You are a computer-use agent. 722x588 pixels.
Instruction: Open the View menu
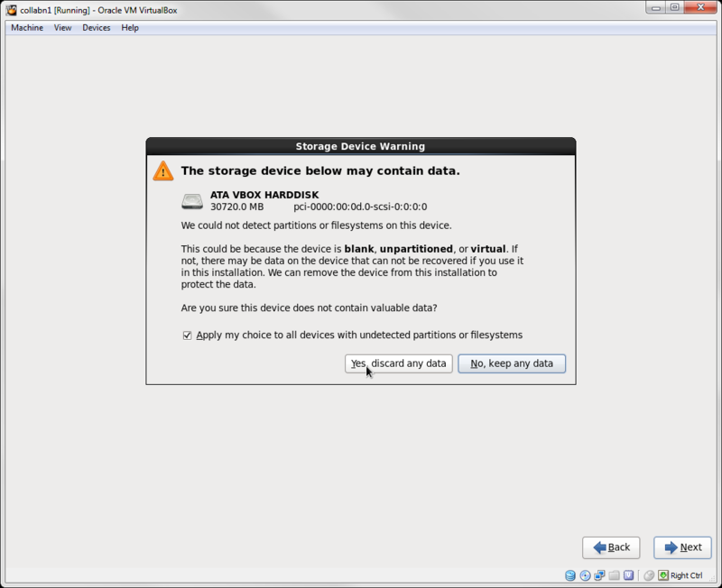62,28
